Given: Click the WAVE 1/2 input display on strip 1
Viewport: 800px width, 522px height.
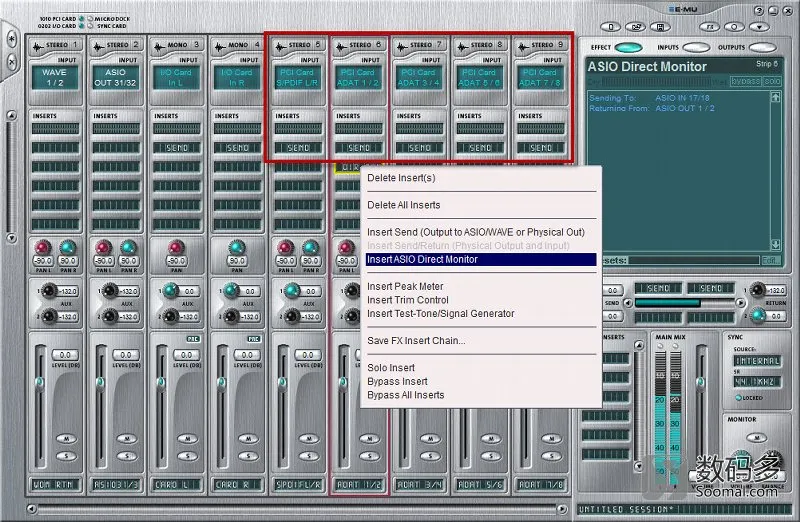Looking at the screenshot, I should 55,78.
